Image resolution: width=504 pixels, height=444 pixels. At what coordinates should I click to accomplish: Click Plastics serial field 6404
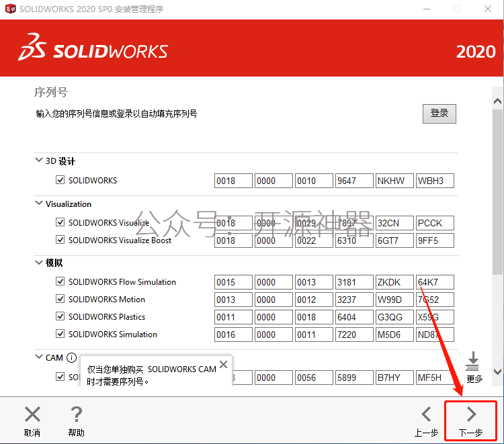pyautogui.click(x=354, y=317)
